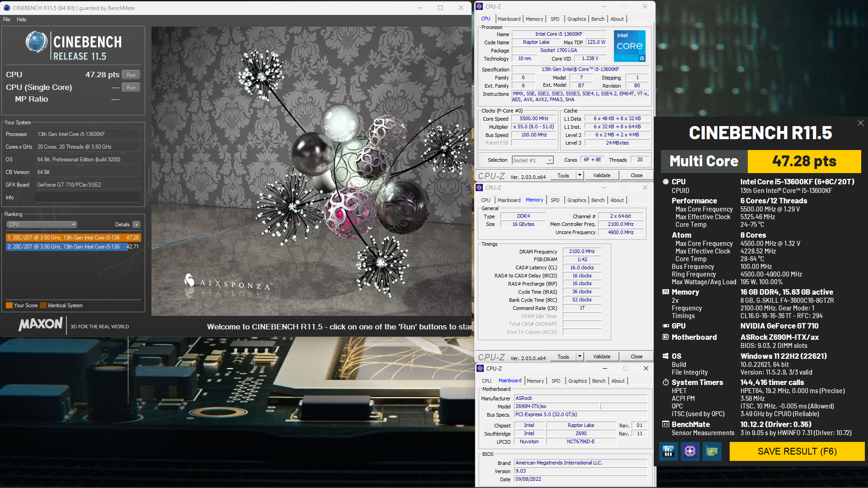Image resolution: width=868 pixels, height=488 pixels.
Task: Open Tools dropdown arrow in Memory CPU-Z
Action: point(580,357)
